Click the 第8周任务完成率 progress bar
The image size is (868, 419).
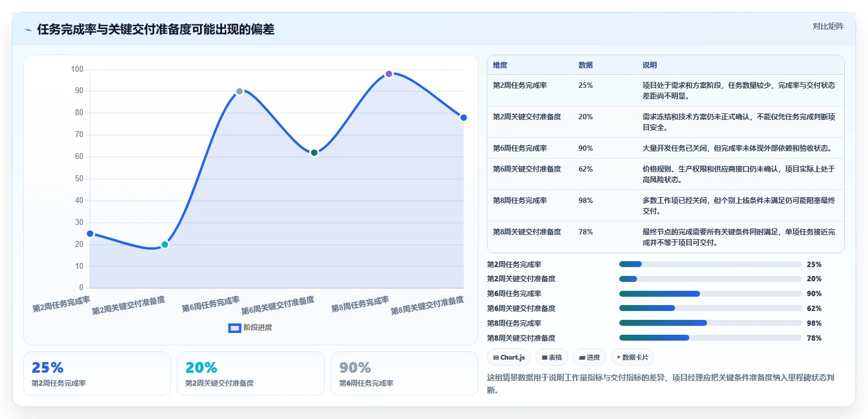coord(710,323)
